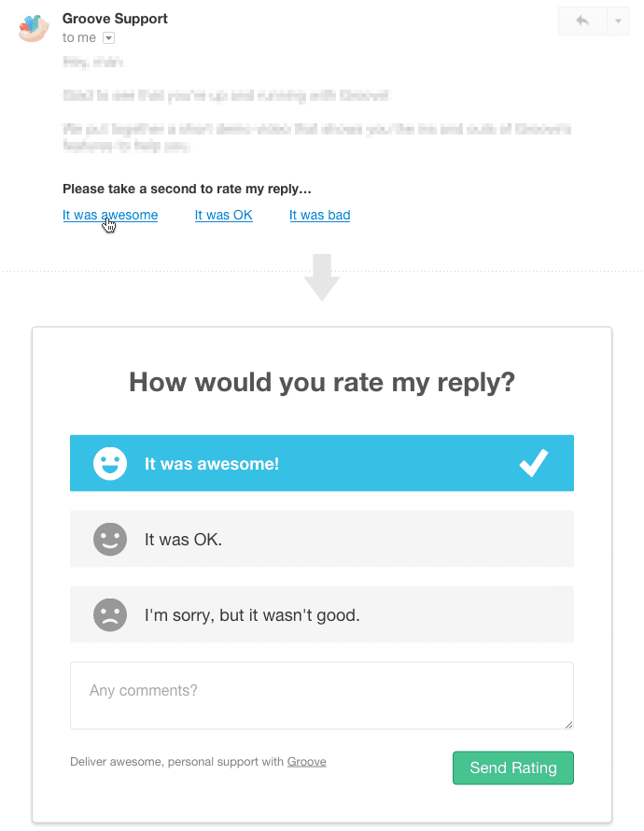644x831 pixels.
Task: Open the Groove link in the footer
Action: tap(307, 762)
